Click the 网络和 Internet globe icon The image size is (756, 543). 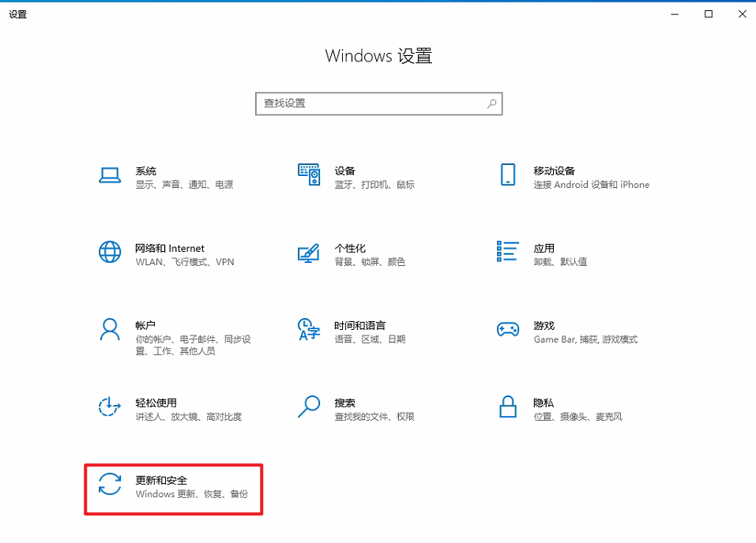(x=109, y=253)
